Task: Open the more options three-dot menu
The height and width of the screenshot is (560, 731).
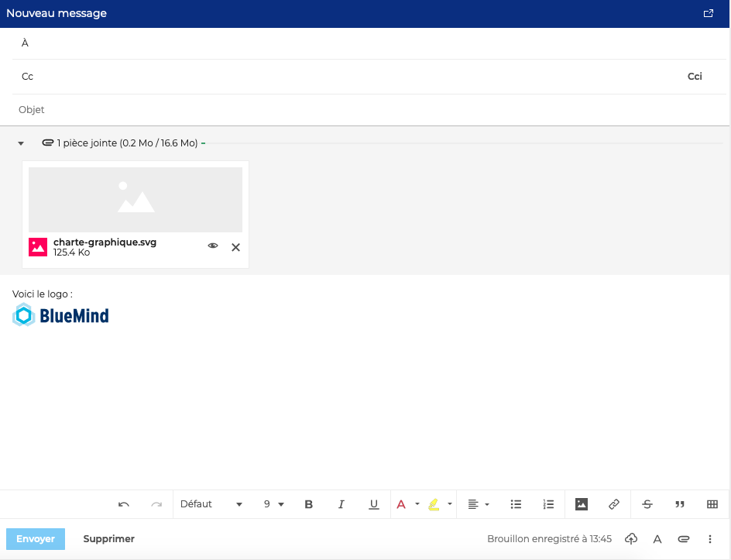Action: point(710,539)
